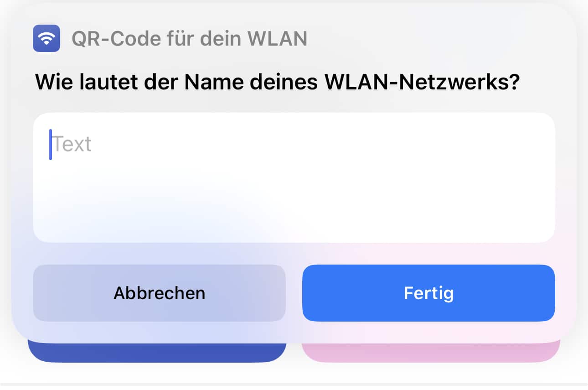
Task: Click the "Text" placeholder in the input
Action: coord(72,144)
